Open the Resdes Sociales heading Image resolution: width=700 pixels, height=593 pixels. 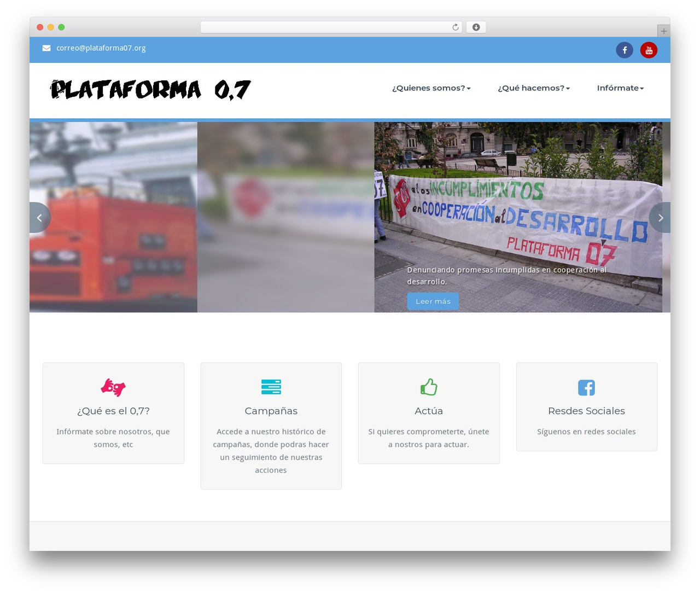[x=586, y=411]
